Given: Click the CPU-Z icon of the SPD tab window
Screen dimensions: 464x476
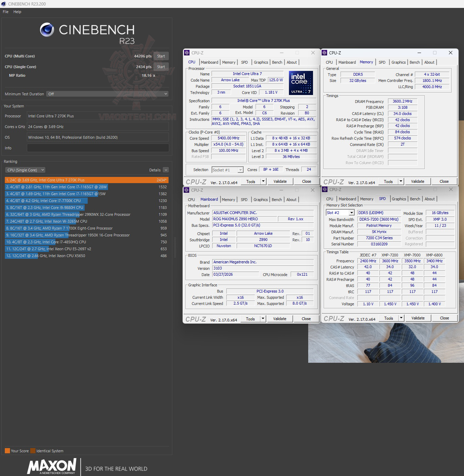Looking at the screenshot, I should tap(325, 189).
